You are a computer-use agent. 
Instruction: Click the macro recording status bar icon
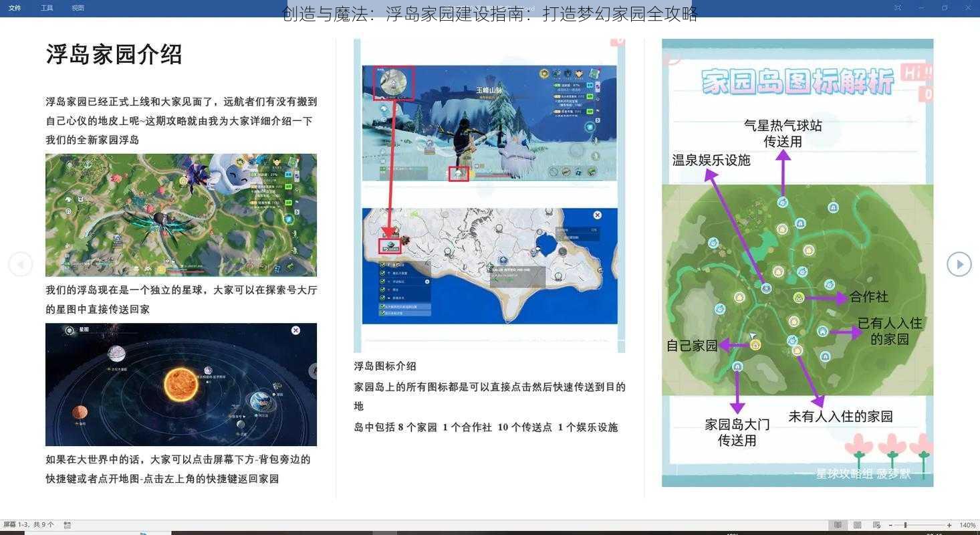coord(67,525)
